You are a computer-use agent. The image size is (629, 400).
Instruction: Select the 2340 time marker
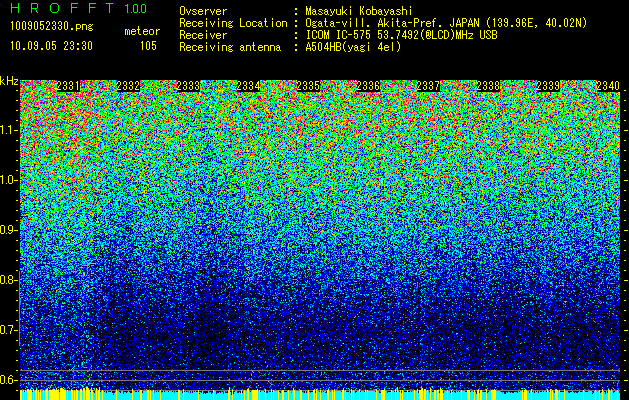[x=608, y=85]
